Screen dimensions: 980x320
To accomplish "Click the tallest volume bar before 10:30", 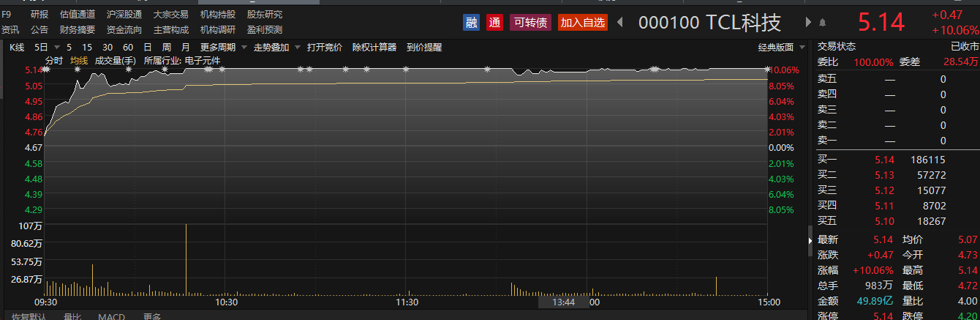I will click(186, 259).
